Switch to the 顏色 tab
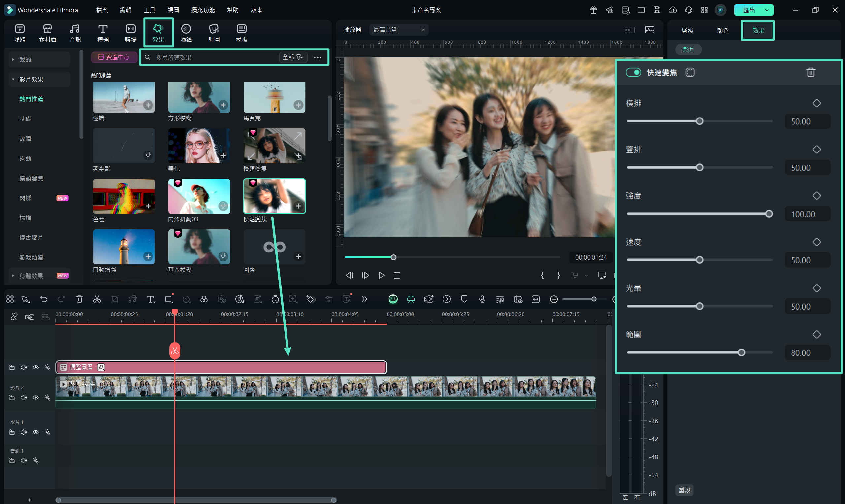 coord(723,31)
